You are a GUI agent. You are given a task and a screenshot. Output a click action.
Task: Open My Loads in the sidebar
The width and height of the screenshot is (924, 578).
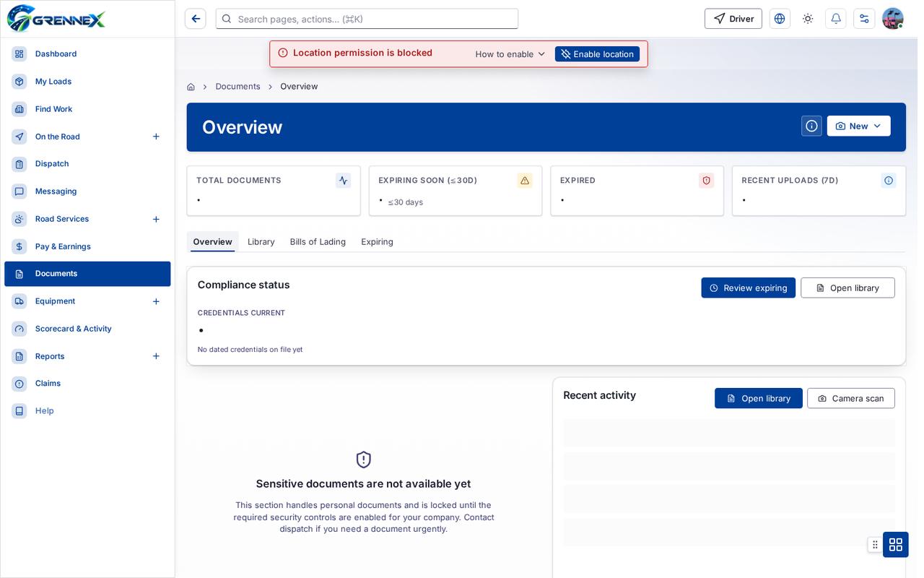87,82
